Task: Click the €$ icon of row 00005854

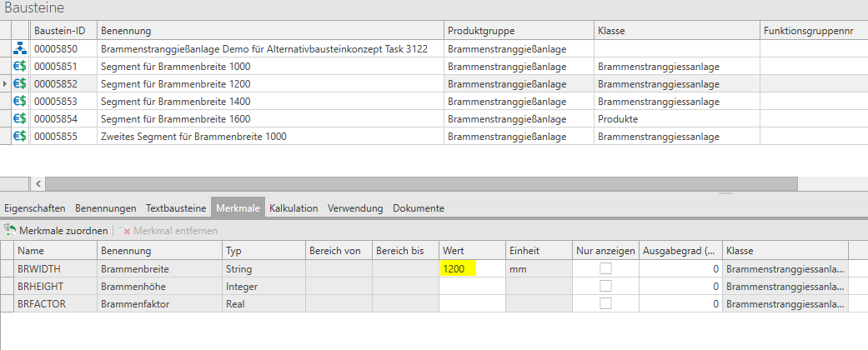Action: [21, 119]
